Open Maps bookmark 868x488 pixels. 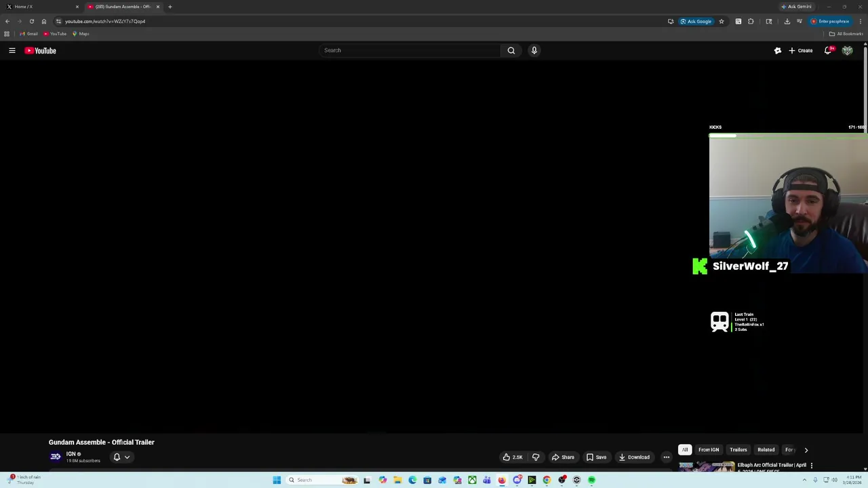click(81, 34)
